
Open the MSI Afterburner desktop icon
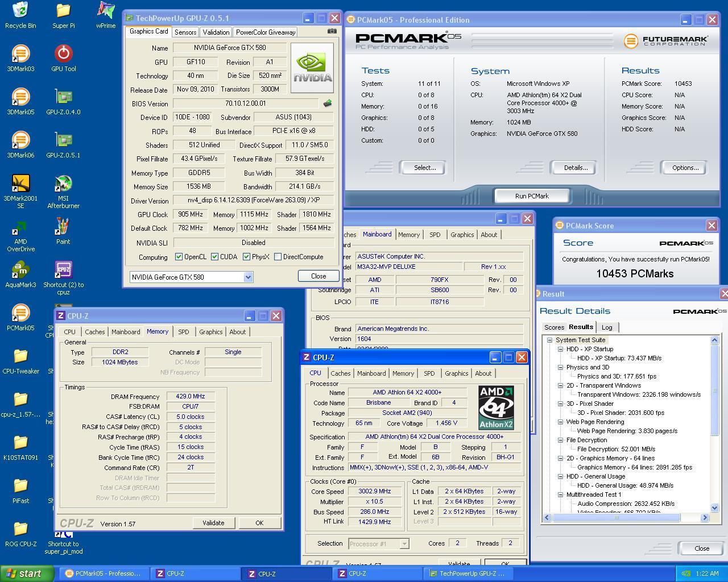(63, 192)
